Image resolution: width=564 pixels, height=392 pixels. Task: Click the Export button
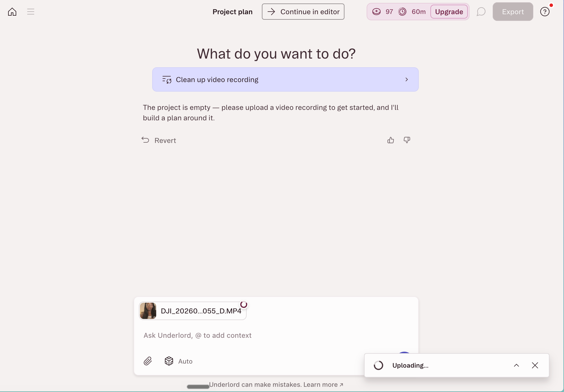(513, 12)
